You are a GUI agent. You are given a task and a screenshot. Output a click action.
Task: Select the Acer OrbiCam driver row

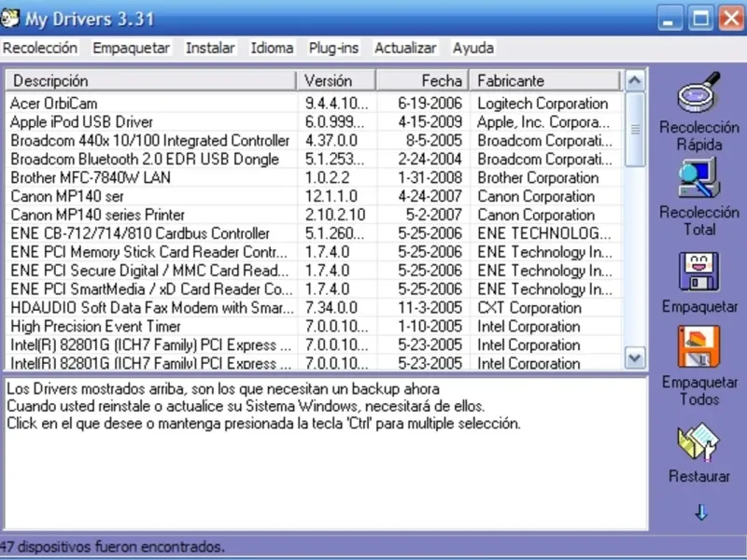click(315, 104)
